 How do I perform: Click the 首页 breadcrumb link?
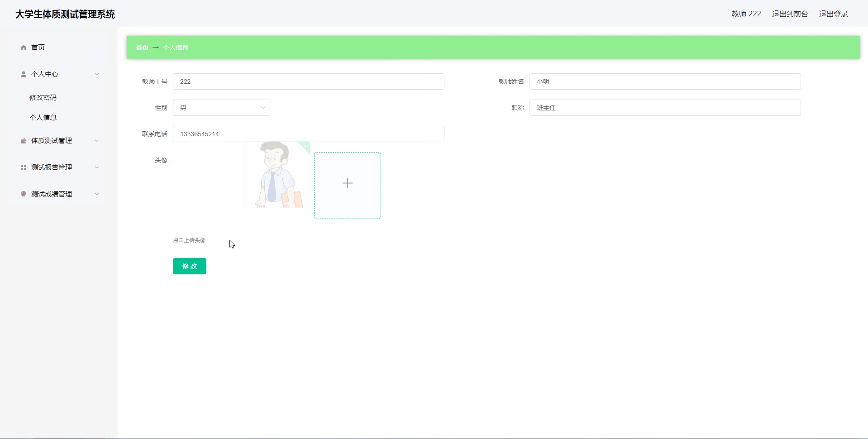(142, 48)
